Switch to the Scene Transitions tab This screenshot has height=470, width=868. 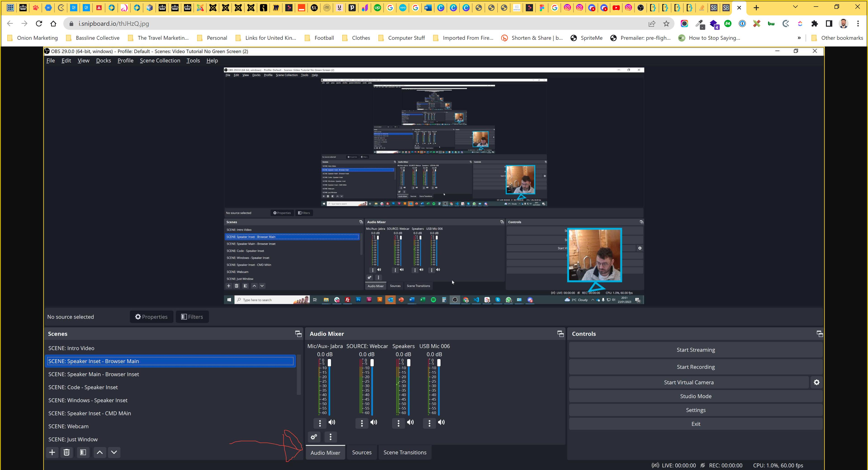tap(405, 452)
